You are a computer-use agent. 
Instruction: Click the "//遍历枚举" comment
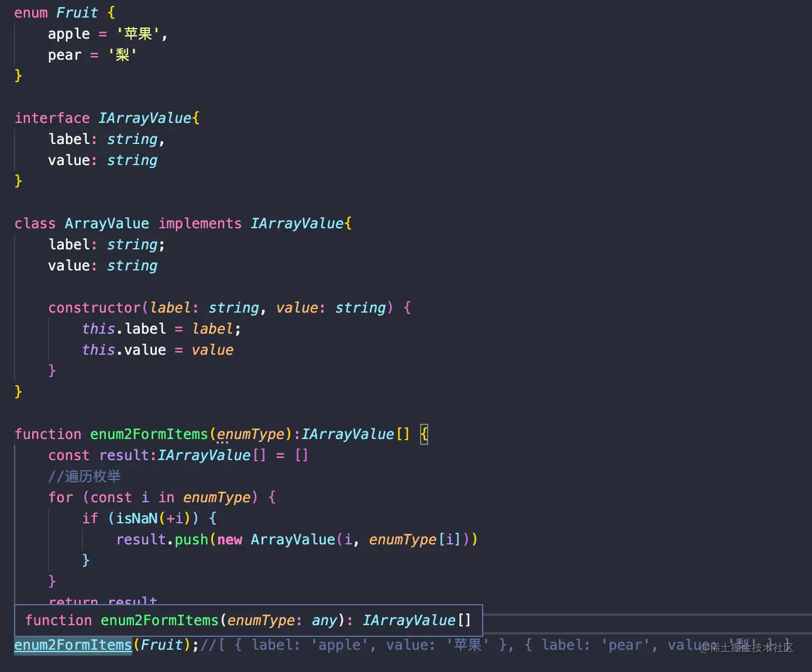pos(85,476)
